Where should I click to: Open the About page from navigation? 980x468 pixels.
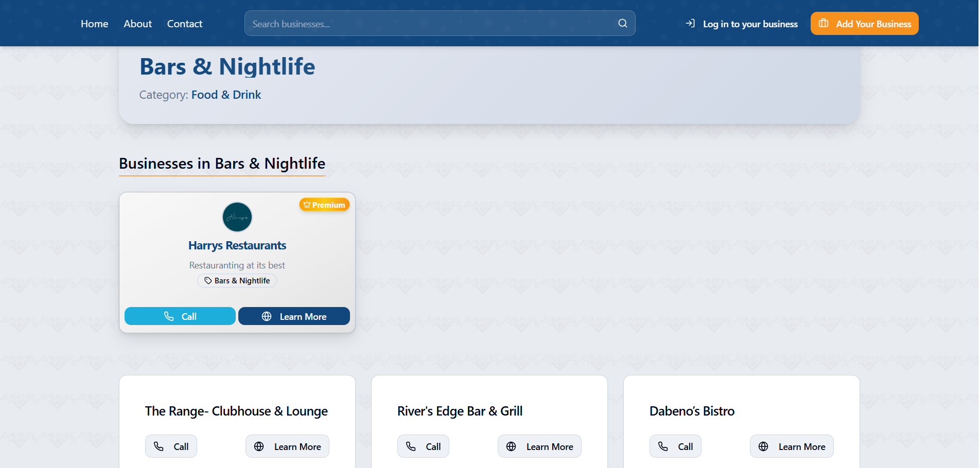pos(137,23)
